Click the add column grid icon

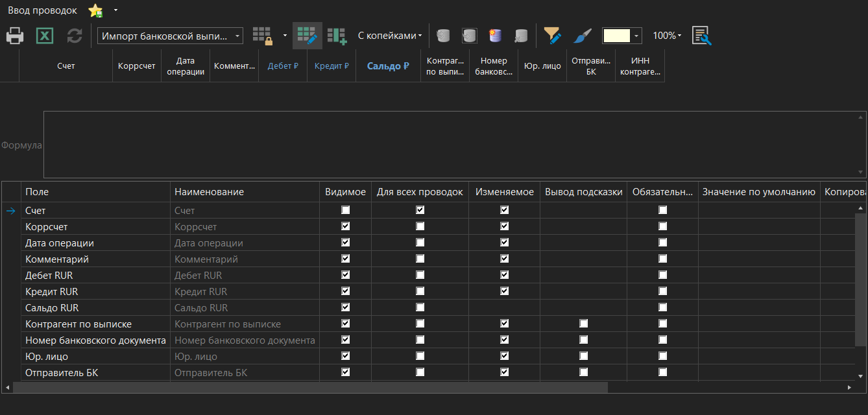tap(337, 36)
